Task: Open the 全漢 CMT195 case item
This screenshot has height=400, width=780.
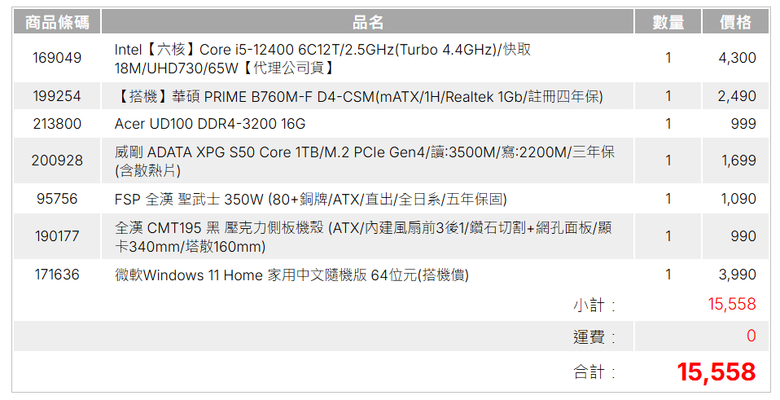Action: (x=363, y=237)
